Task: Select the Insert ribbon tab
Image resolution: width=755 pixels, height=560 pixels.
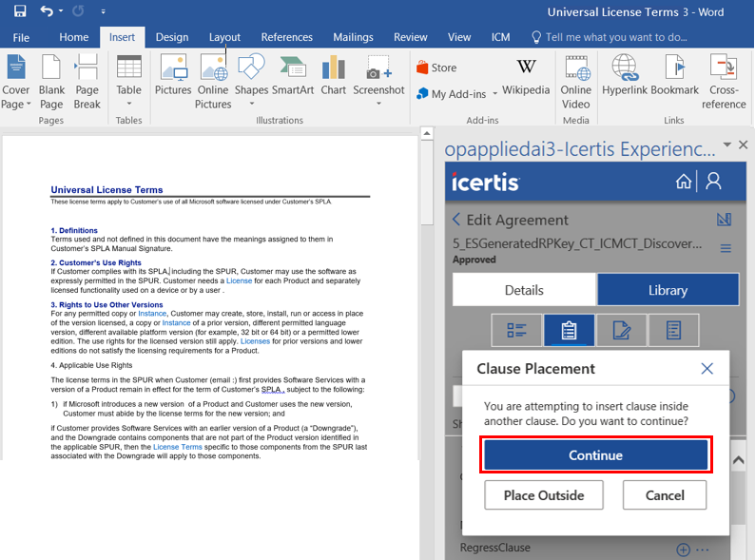Action: click(x=122, y=37)
